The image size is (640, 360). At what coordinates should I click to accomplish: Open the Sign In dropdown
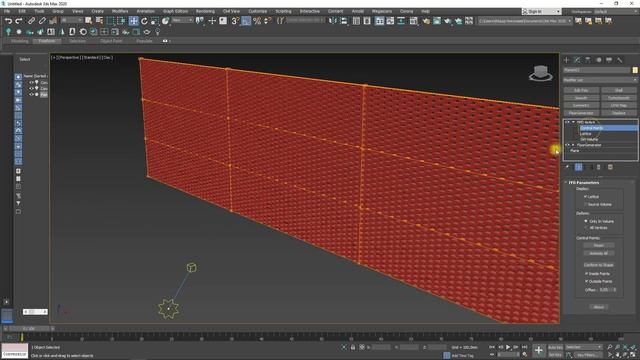point(542,11)
